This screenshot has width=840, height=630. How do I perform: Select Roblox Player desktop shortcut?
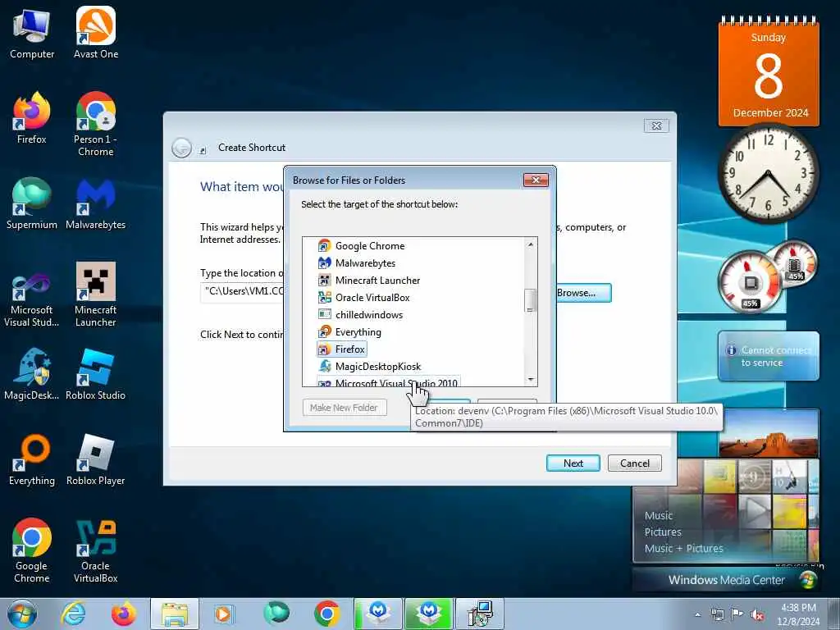coord(96,459)
